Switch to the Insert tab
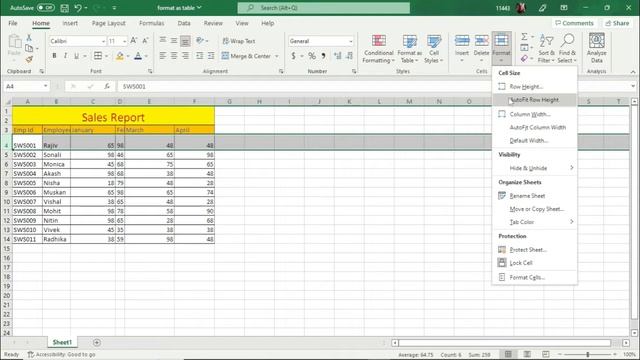This screenshot has width=640, height=360. [70, 23]
